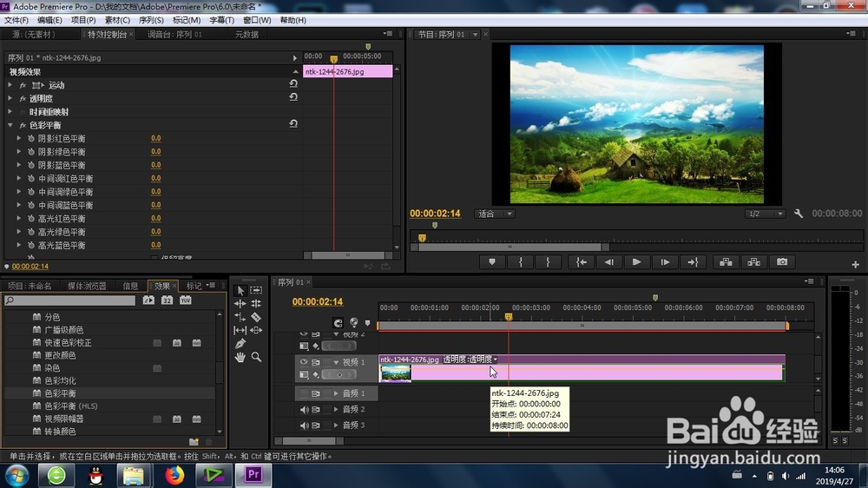Open the 1/2 playback resolution dropdown
Screen dimensions: 868x488
point(765,214)
